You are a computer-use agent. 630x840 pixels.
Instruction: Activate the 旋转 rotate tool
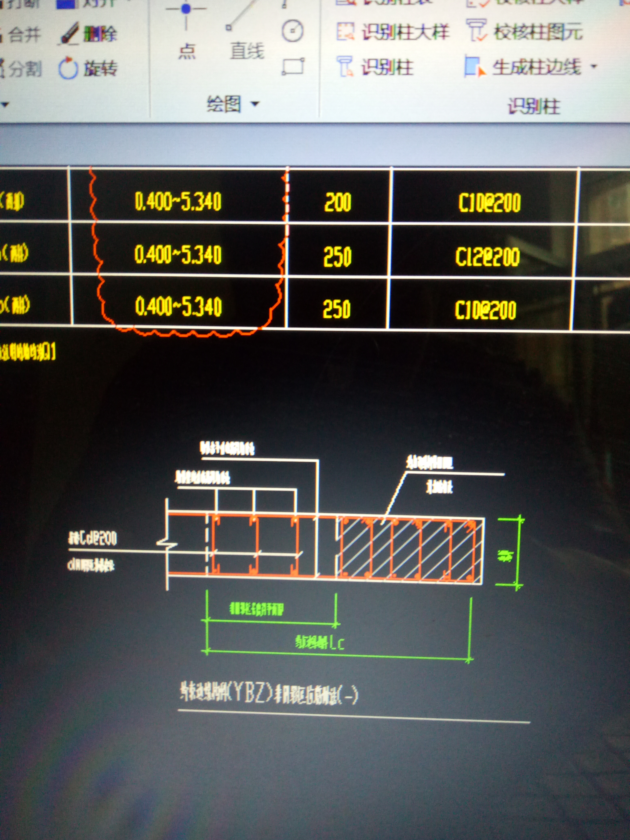pos(88,68)
